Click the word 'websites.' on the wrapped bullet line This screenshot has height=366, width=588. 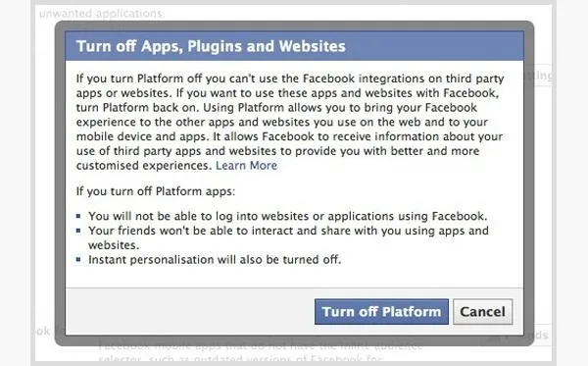114,245
